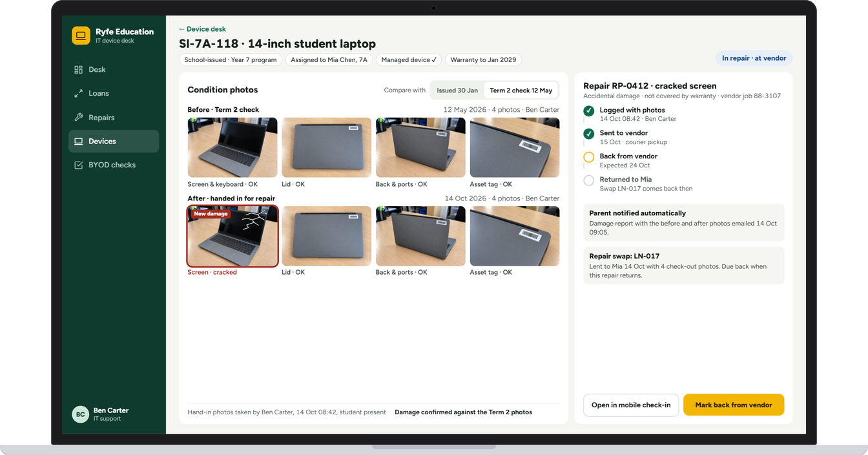
Task: Click the In repair at vendor status badge
Action: click(x=754, y=58)
